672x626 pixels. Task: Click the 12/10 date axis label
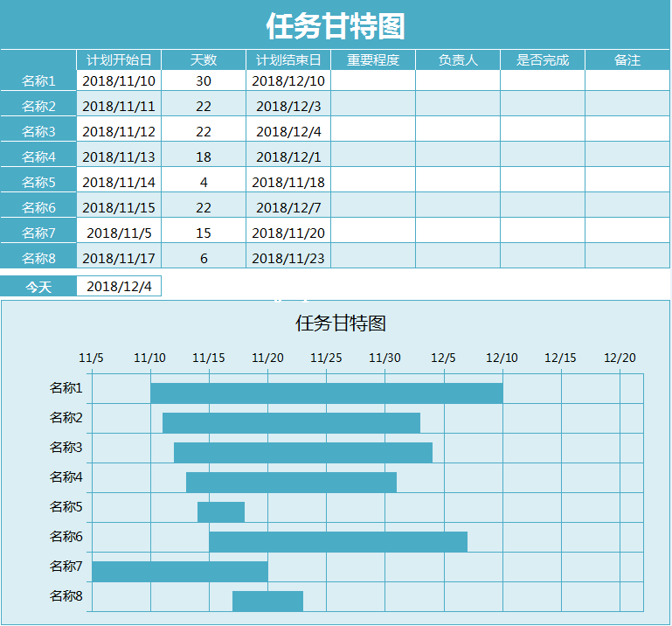point(502,358)
